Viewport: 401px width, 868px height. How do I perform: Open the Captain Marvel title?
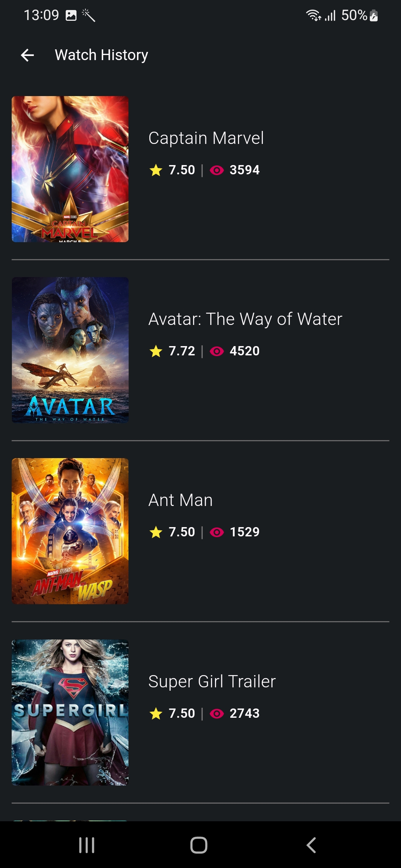pyautogui.click(x=206, y=138)
